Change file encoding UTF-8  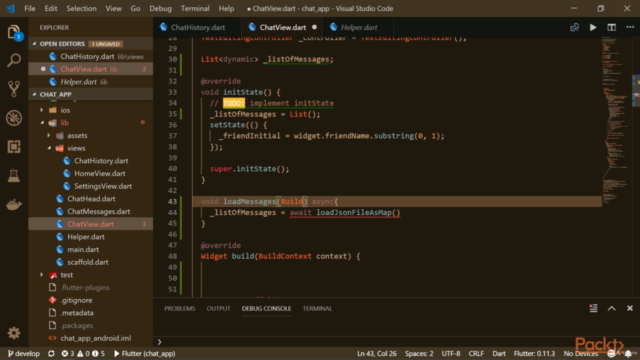point(451,353)
